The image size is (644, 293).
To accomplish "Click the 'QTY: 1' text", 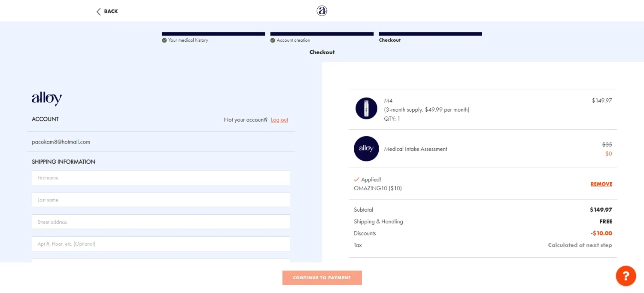I will coord(392,119).
